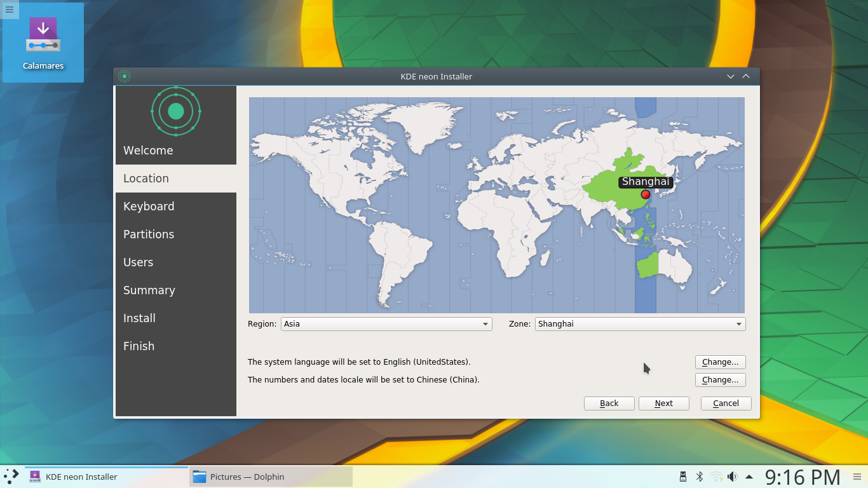Click the Back button
The height and width of the screenshot is (488, 868).
coord(609,403)
